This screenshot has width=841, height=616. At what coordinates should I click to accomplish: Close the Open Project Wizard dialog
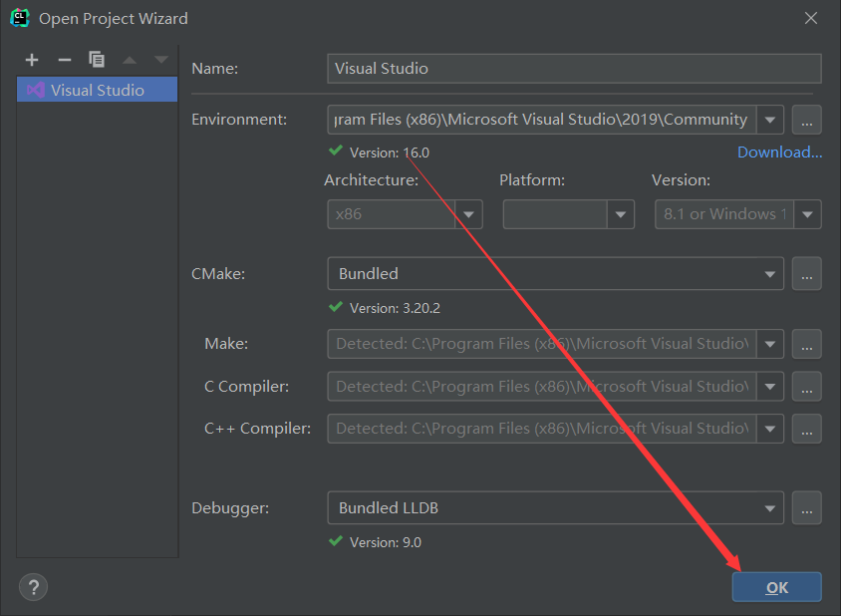[811, 18]
